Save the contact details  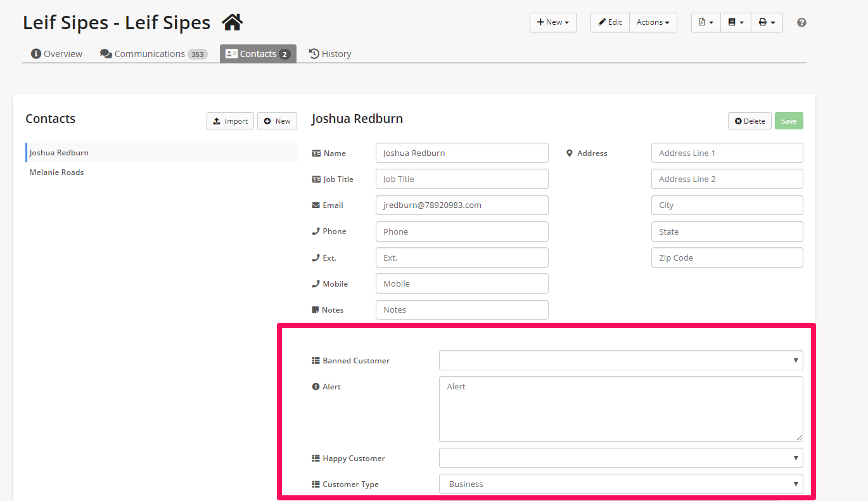[x=789, y=121]
